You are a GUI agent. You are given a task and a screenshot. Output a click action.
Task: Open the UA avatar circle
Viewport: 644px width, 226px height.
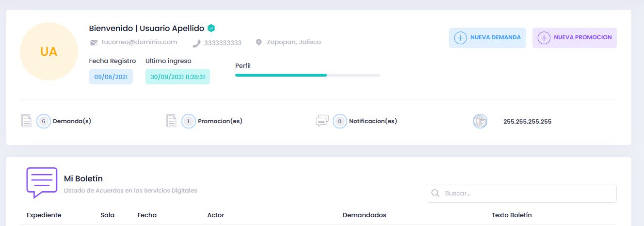click(49, 51)
